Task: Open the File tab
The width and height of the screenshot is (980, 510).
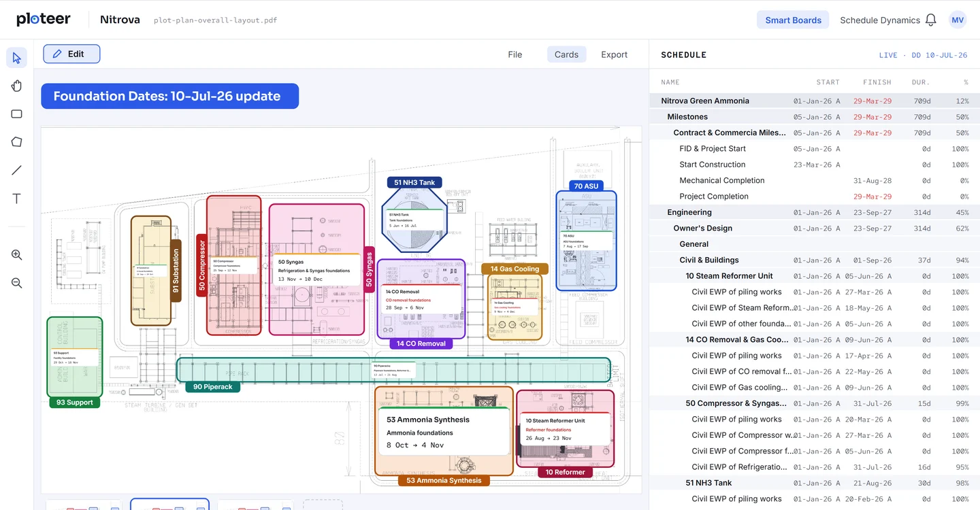Action: (515, 54)
